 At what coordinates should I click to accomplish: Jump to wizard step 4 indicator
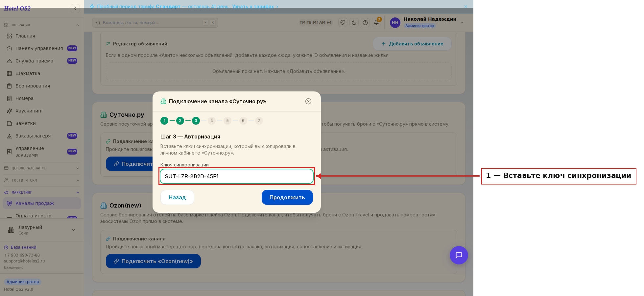[x=212, y=121]
